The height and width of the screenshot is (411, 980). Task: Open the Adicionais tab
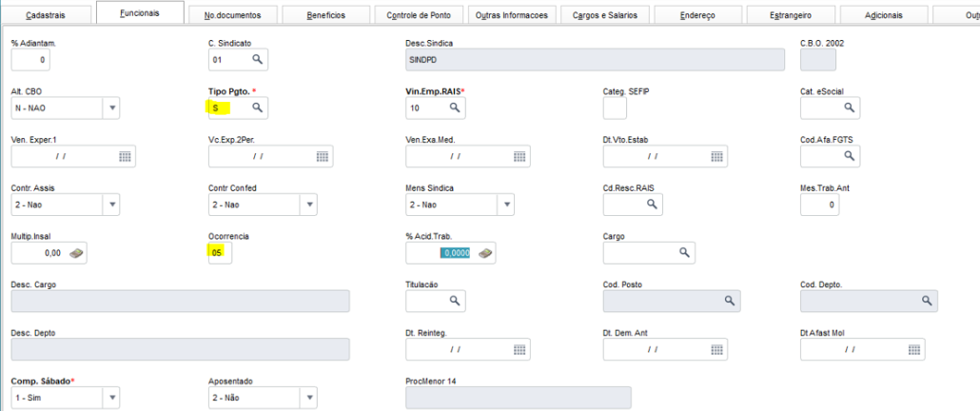coord(884,15)
